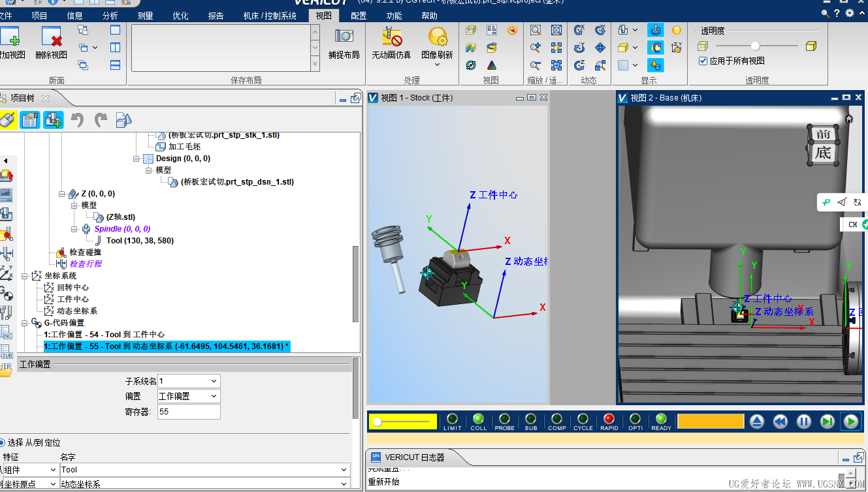Switch to the 优化 ribbon tab
This screenshot has height=492, width=868.
pyautogui.click(x=181, y=16)
